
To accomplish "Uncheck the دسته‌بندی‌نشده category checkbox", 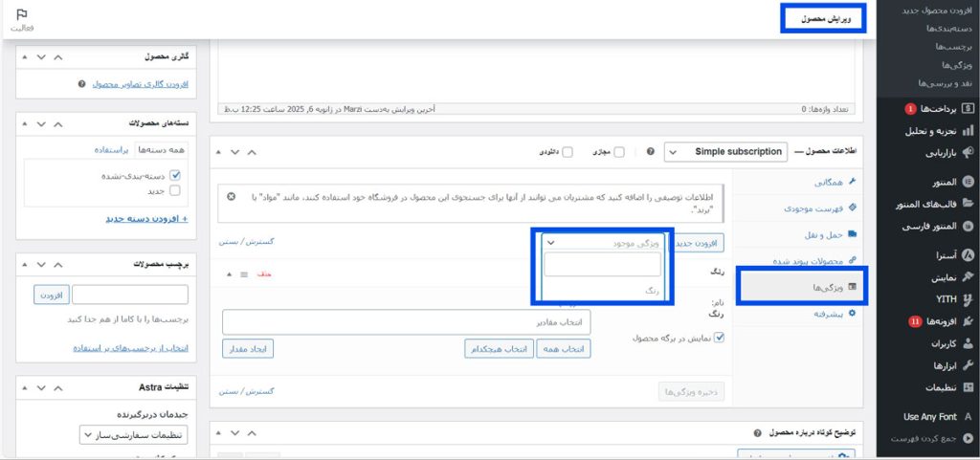I will (x=175, y=175).
